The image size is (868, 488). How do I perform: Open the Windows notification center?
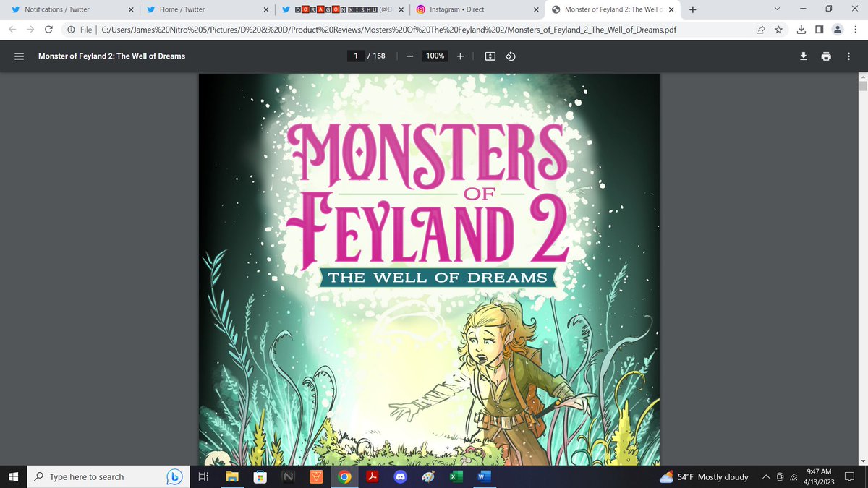pos(850,476)
